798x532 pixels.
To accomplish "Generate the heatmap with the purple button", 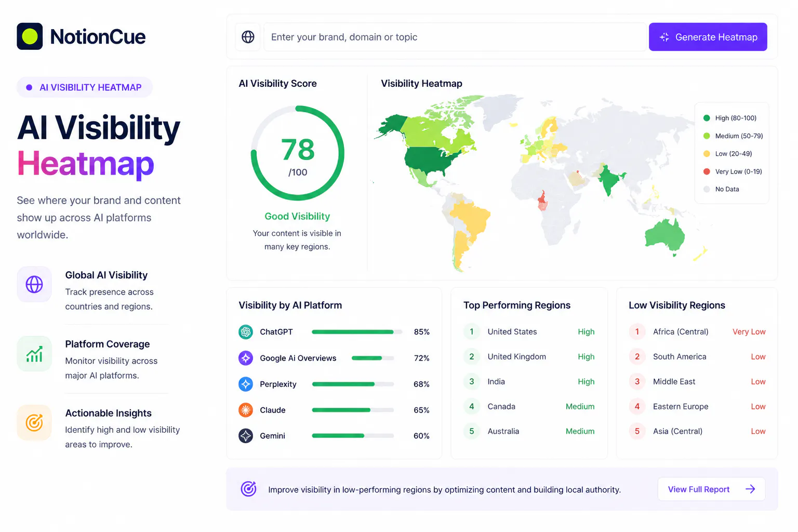I will pos(708,37).
